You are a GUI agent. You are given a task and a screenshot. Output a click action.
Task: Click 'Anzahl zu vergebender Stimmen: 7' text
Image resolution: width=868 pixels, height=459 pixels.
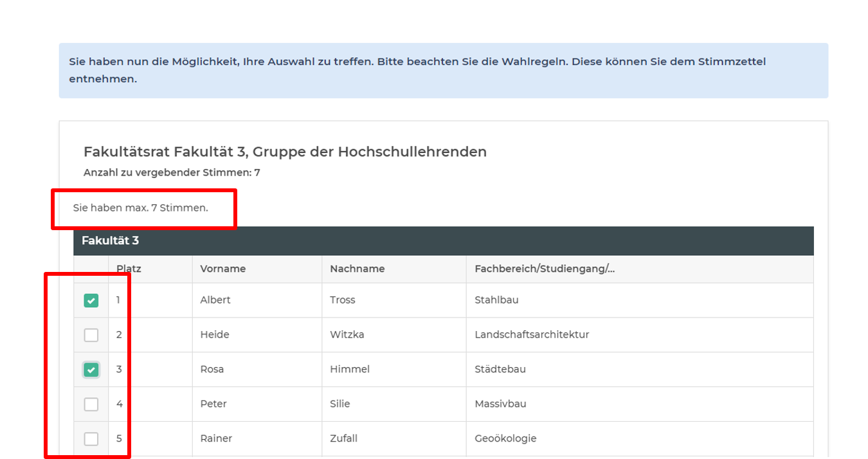(172, 172)
